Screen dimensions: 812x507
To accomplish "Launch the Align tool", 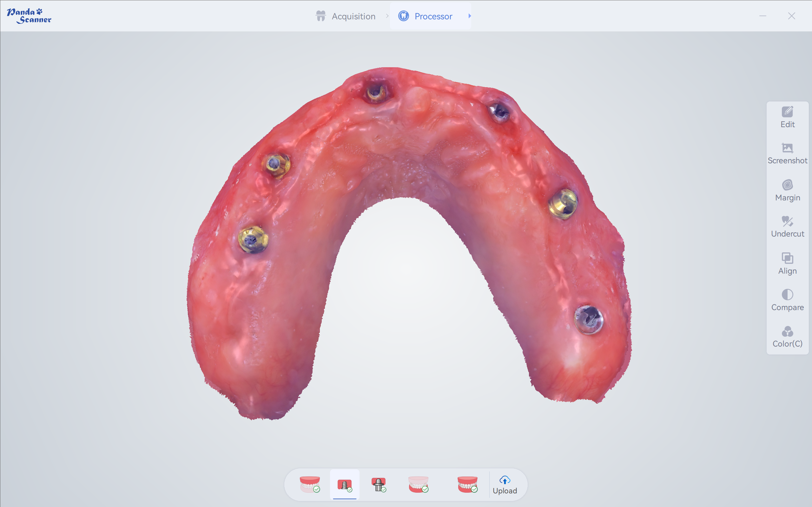I will point(787,263).
